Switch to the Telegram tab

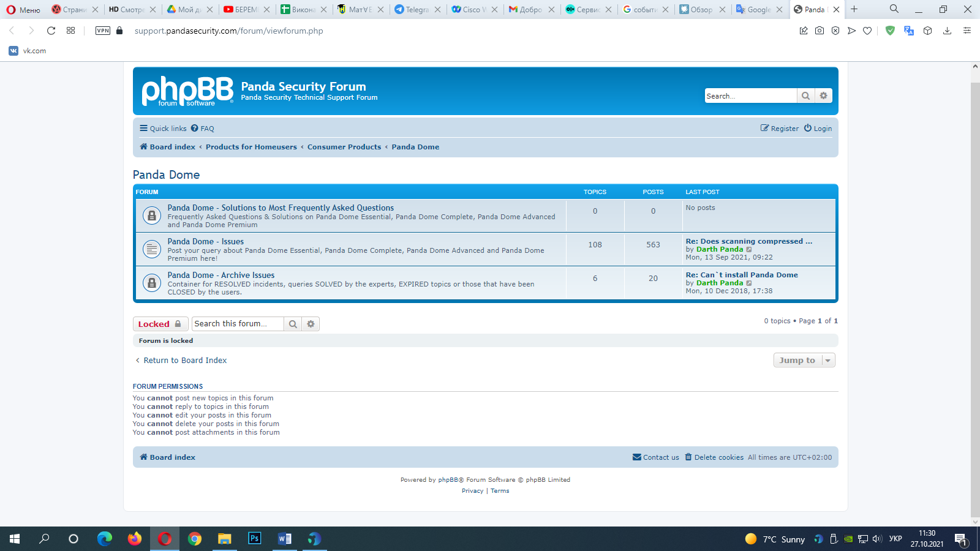tap(418, 9)
